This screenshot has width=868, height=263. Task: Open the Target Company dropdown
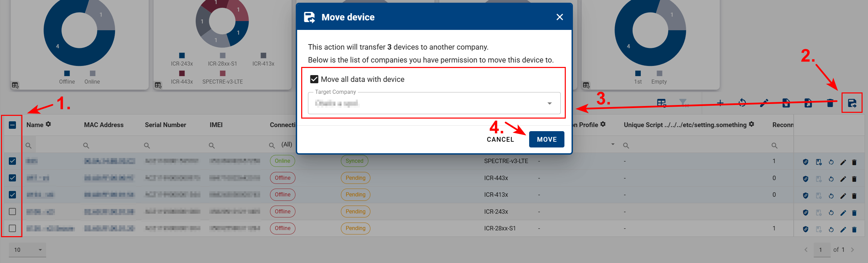point(549,103)
